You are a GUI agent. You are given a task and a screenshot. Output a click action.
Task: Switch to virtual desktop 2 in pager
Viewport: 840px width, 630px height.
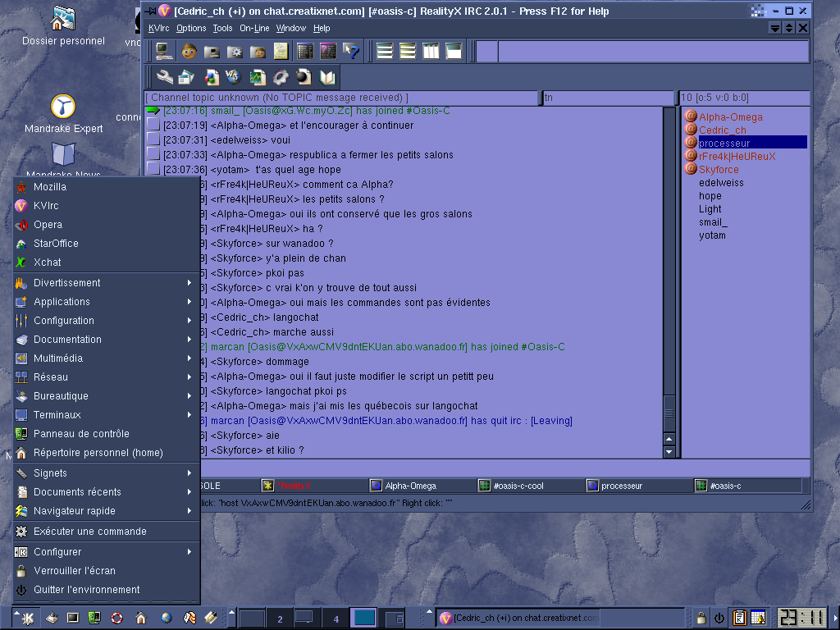[280, 619]
